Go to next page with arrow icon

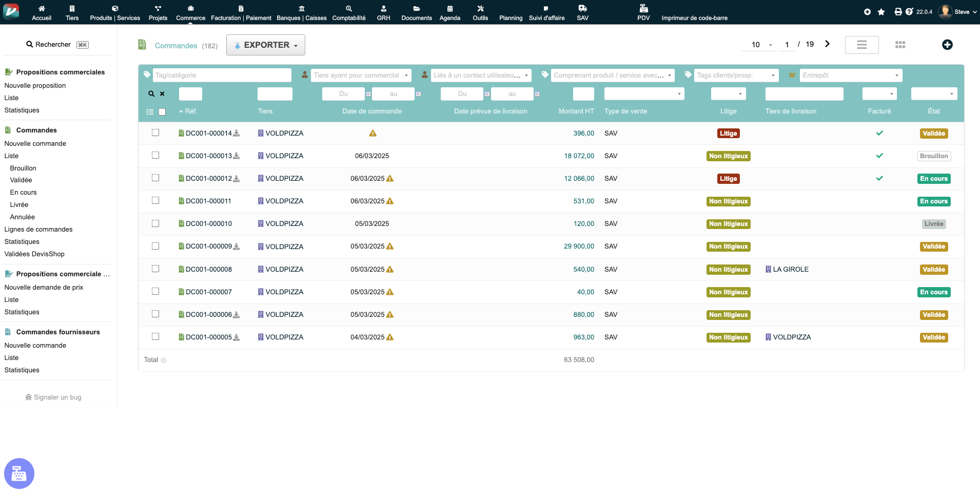coord(827,44)
